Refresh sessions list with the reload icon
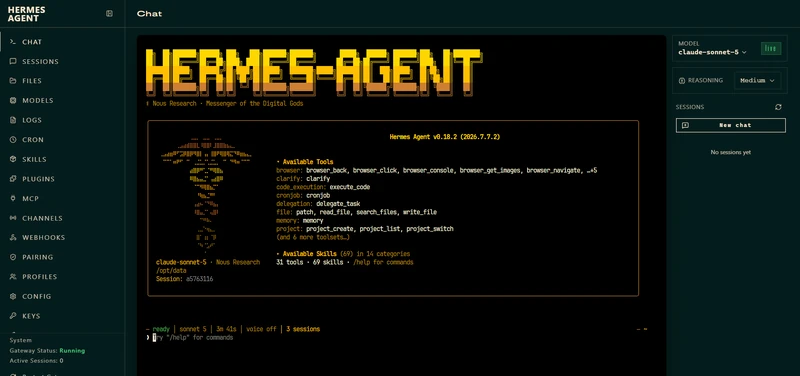 click(x=778, y=107)
